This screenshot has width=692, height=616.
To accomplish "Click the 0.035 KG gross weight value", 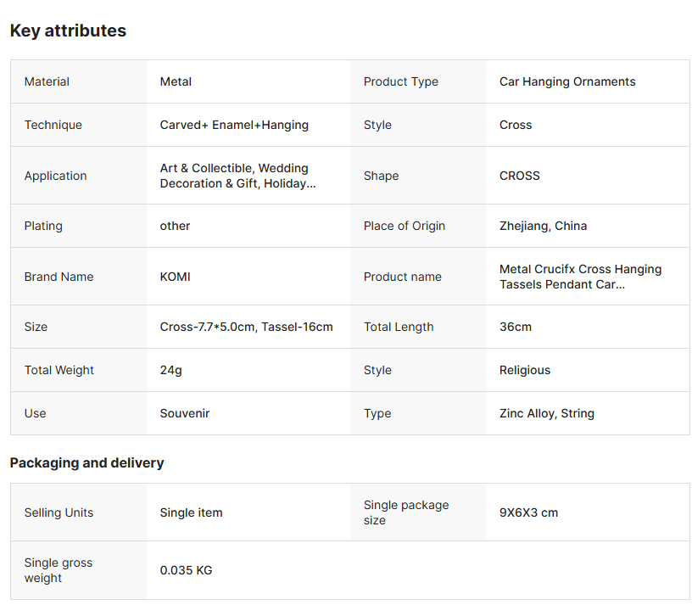I will (x=186, y=570).
